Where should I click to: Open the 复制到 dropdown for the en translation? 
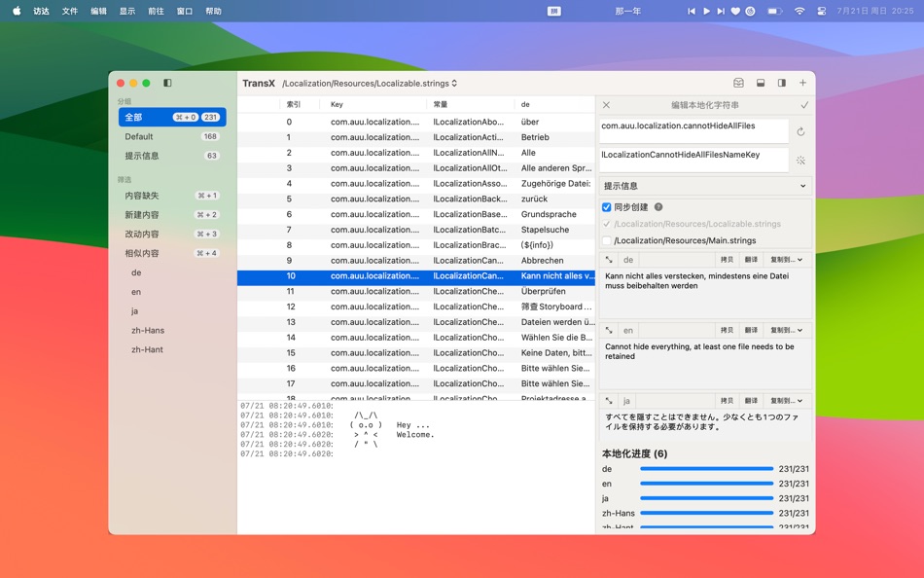pos(786,330)
